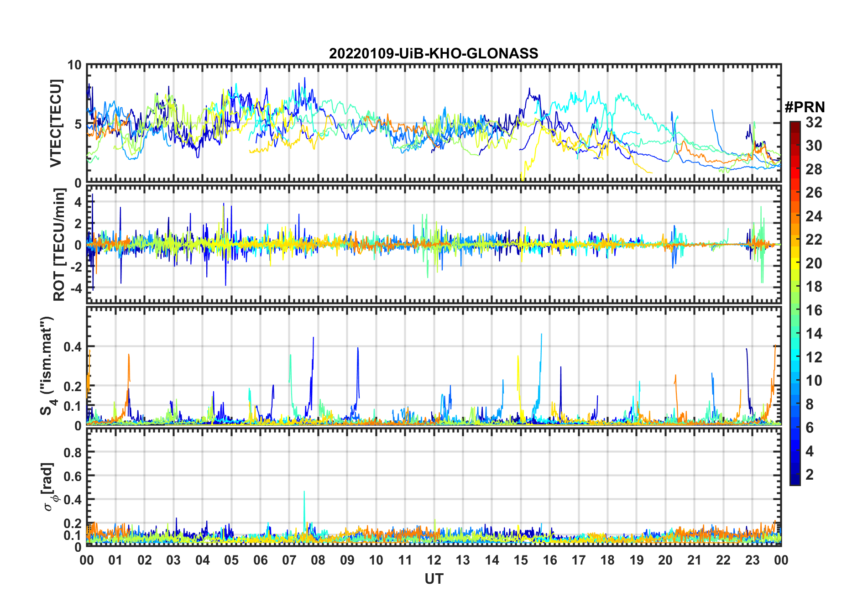Viewport: 868px width, 607px height.
Task: Select the 19 hour tick on UT axis
Action: click(637, 560)
